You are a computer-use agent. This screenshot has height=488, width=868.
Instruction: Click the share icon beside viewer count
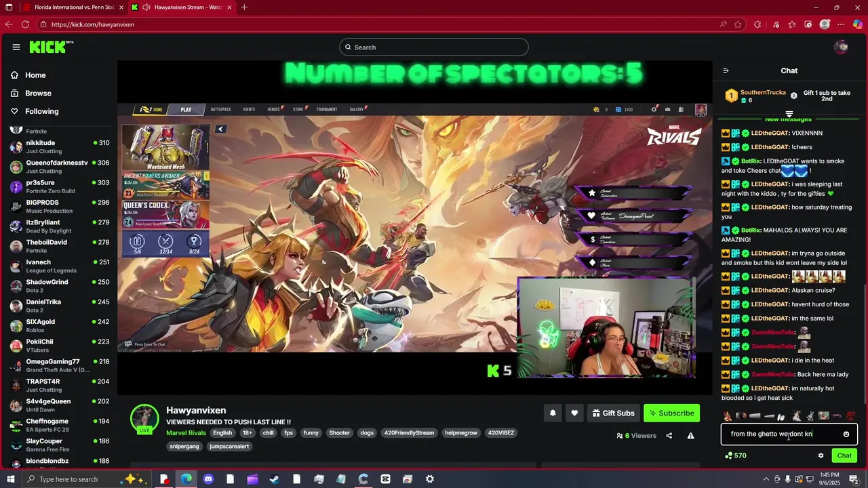[x=669, y=436]
